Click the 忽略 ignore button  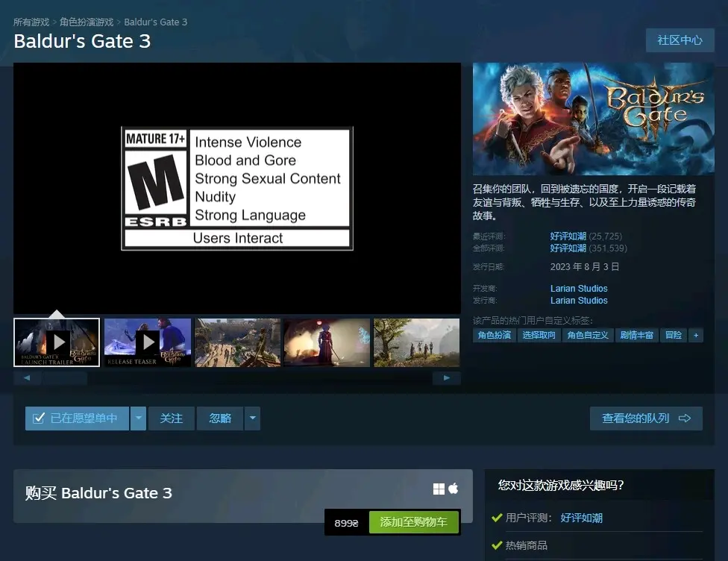[x=220, y=419]
